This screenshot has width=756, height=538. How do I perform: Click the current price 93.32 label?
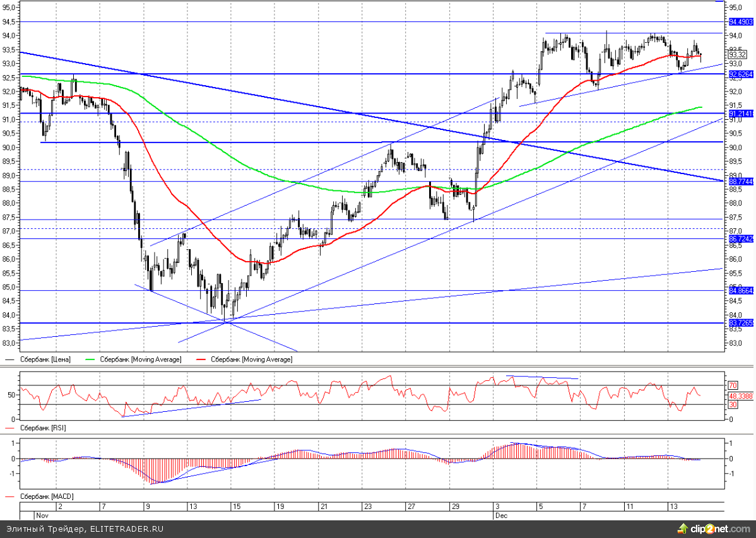(x=736, y=56)
